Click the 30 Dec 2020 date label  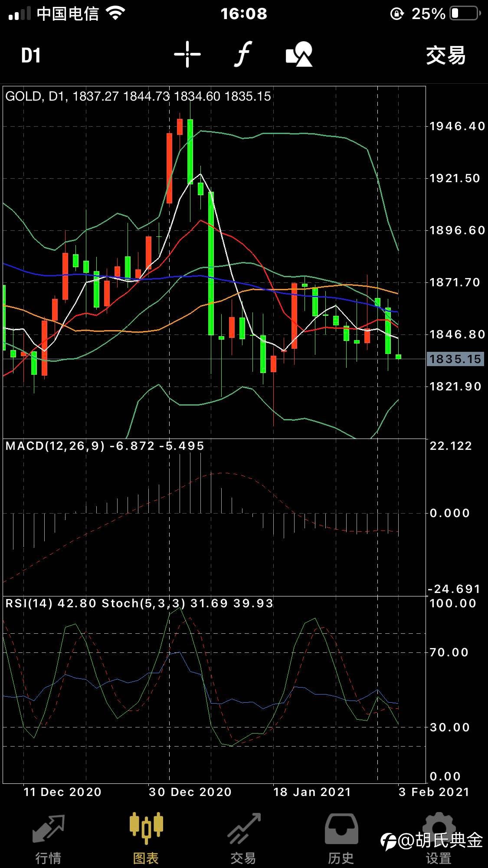[190, 792]
